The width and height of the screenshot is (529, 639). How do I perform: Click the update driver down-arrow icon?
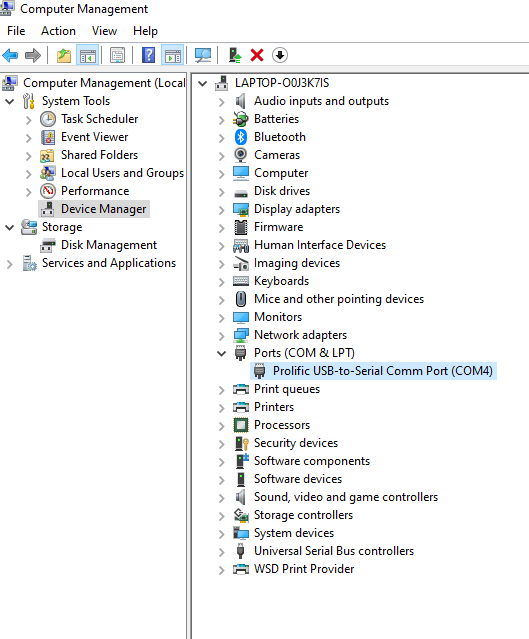click(x=280, y=55)
